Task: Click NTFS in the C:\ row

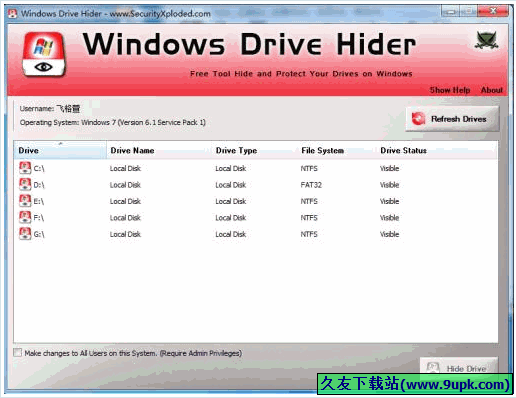Action: (309, 168)
